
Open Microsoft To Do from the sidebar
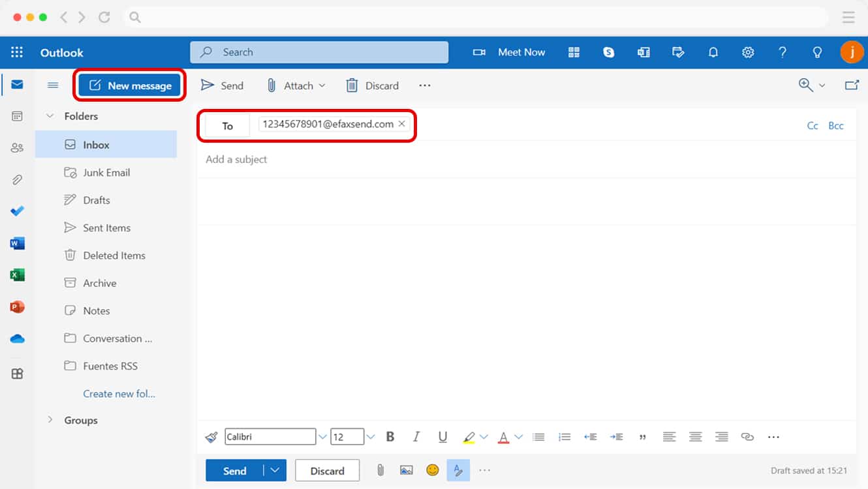click(x=16, y=211)
